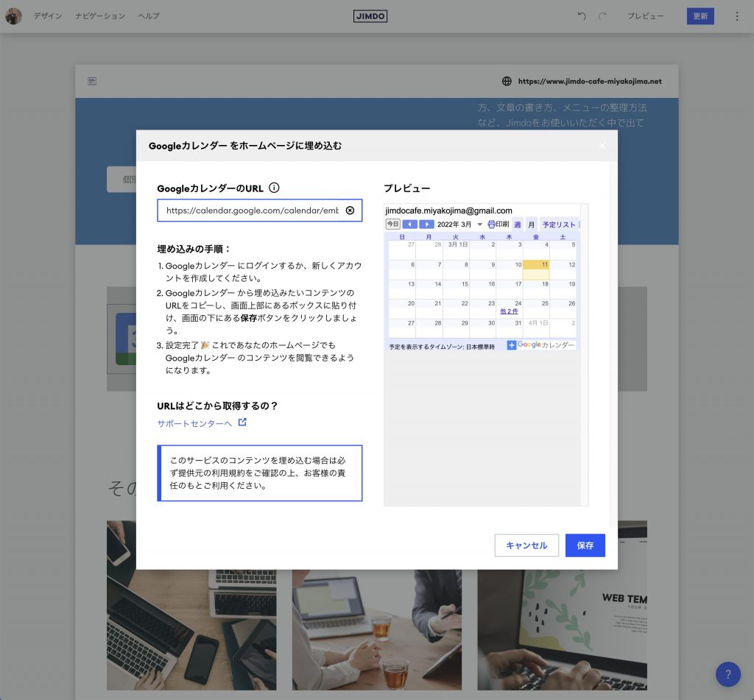Open the サポートセンターへ link

194,423
